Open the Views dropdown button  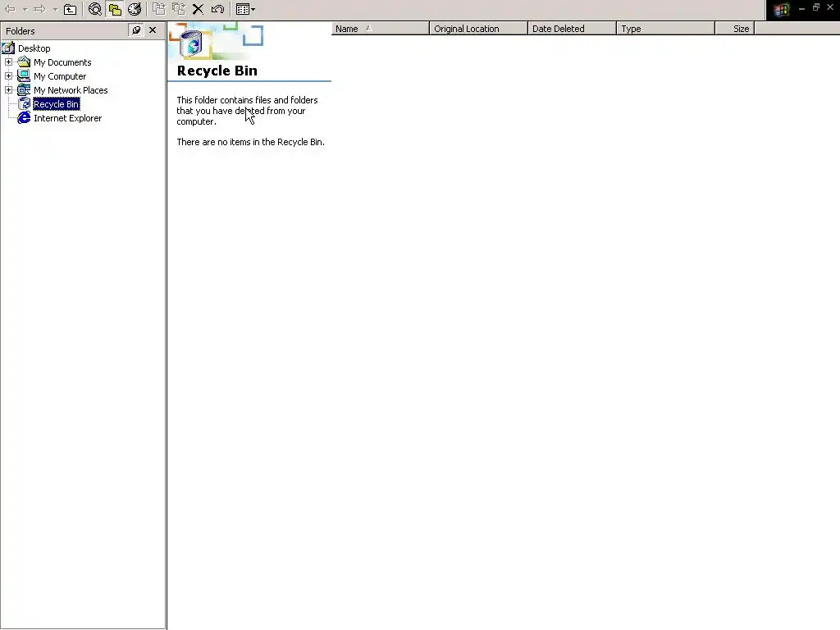pyautogui.click(x=245, y=9)
